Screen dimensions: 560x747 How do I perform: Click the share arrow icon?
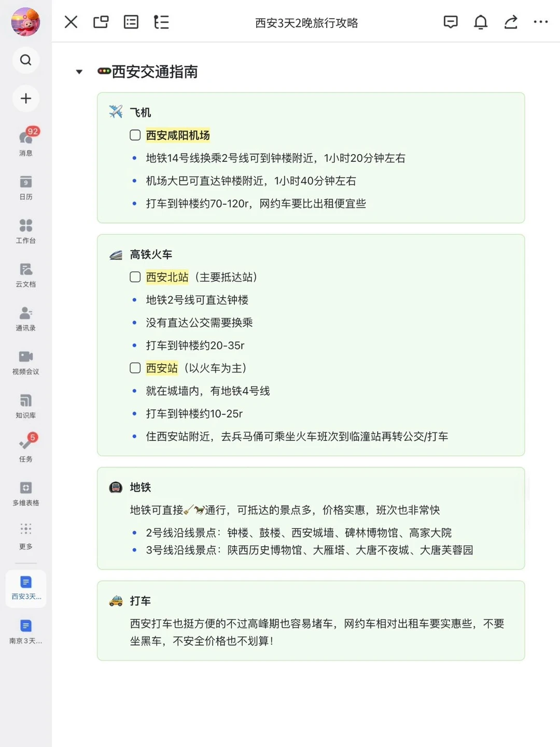(511, 22)
